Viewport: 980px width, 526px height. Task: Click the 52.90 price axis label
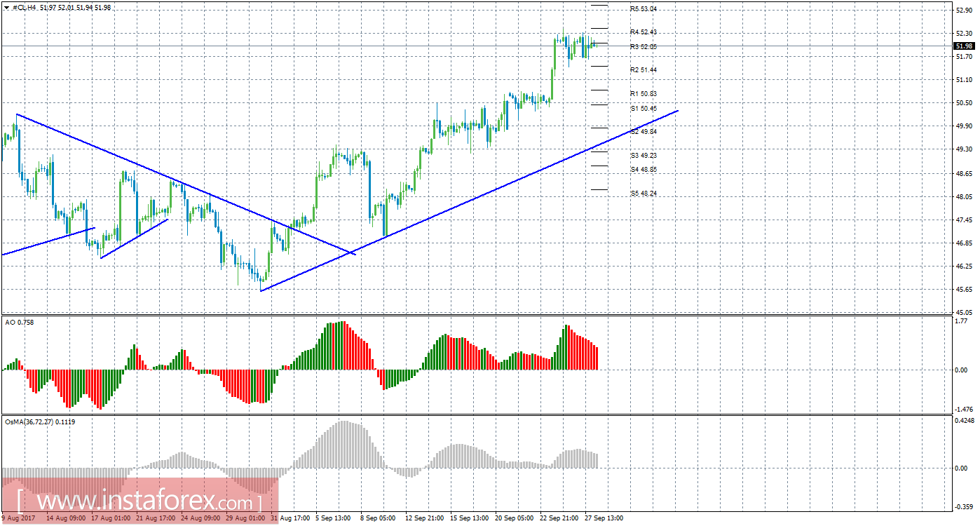pos(963,10)
